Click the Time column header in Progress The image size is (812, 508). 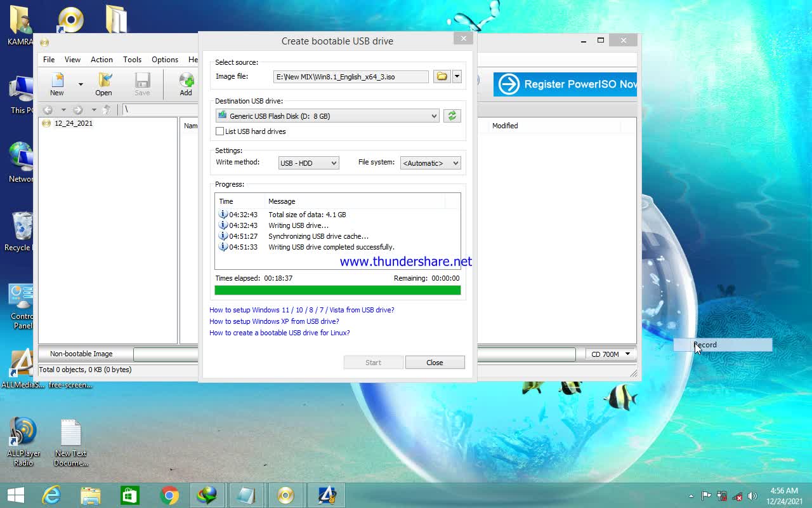tap(240, 201)
